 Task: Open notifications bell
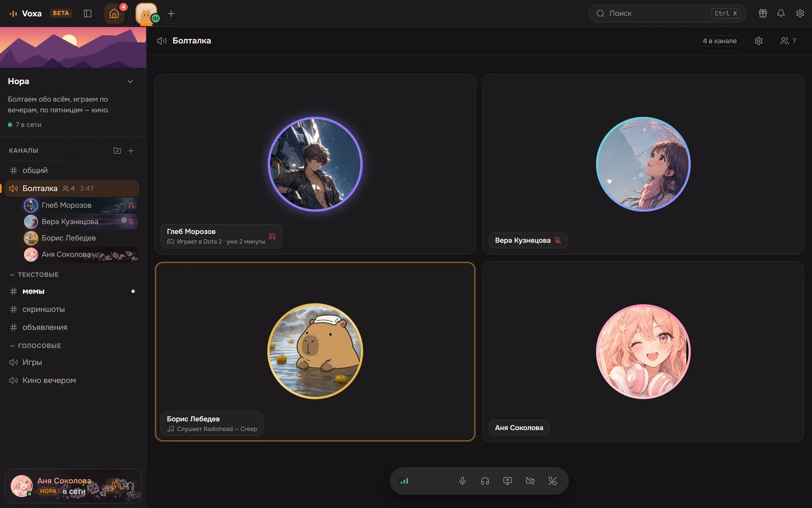[x=781, y=13]
